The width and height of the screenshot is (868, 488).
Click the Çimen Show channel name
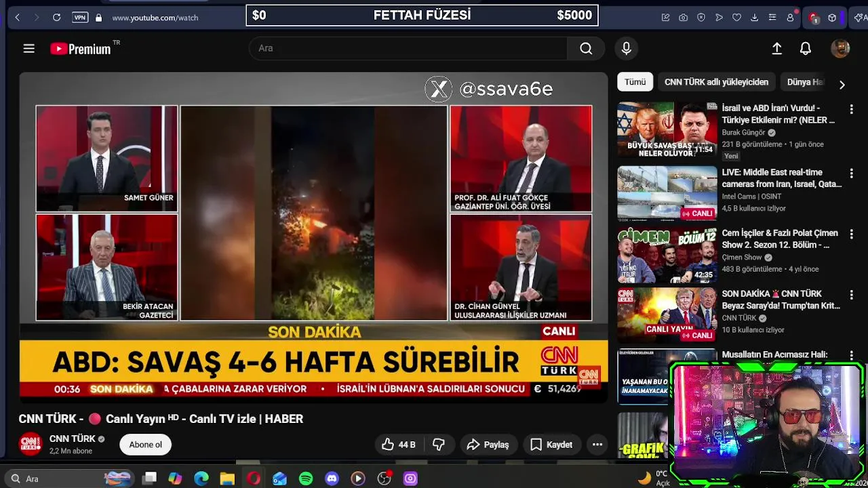tap(742, 258)
